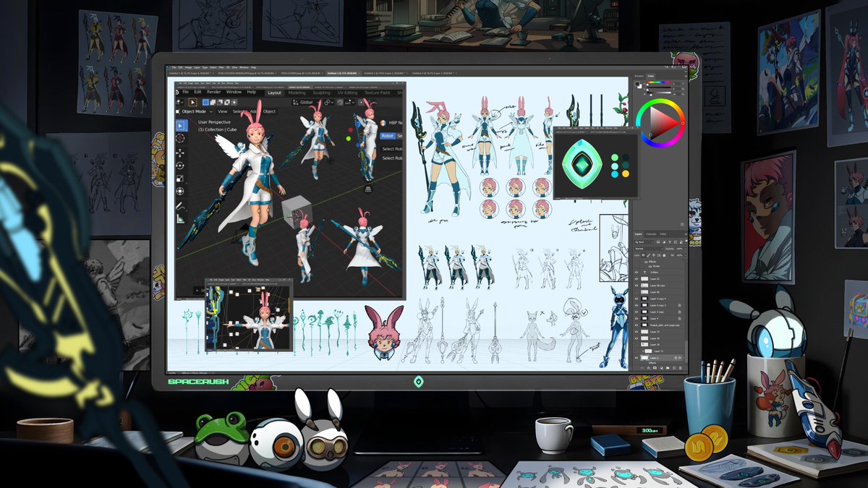Click the blue Robot button in Blender
Screen dimensions: 868x488
pos(387,135)
